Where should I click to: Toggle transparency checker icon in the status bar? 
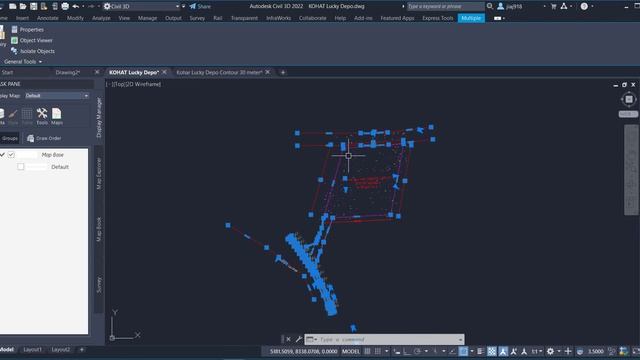[x=492, y=351]
